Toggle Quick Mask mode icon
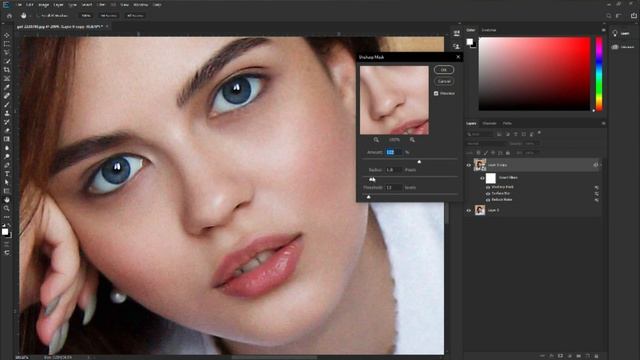This screenshot has width=640, height=360. click(7, 244)
